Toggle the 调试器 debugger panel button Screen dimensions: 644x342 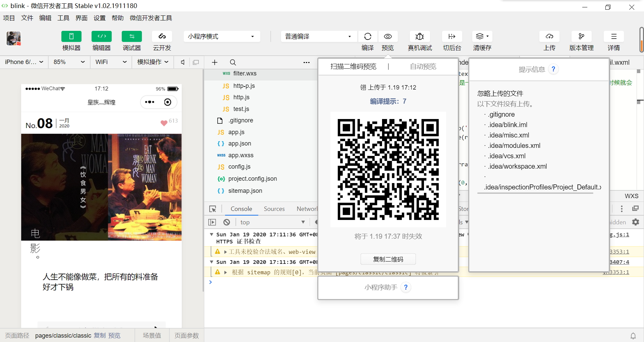click(x=132, y=36)
